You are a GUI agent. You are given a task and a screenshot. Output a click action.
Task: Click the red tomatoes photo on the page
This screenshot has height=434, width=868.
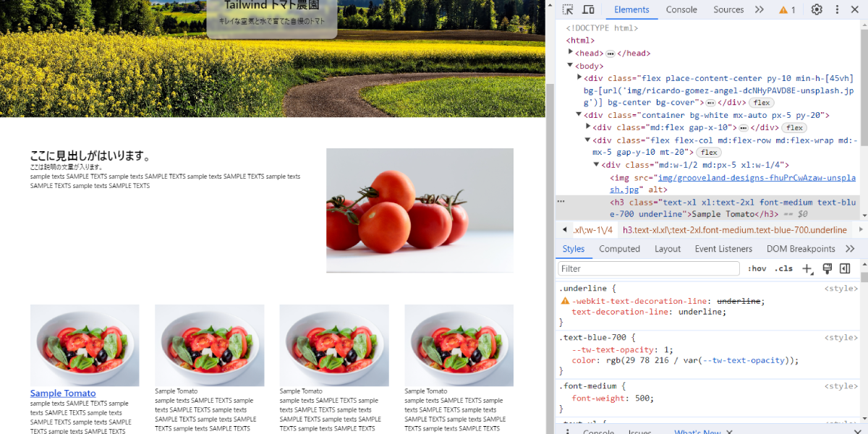[x=420, y=210]
